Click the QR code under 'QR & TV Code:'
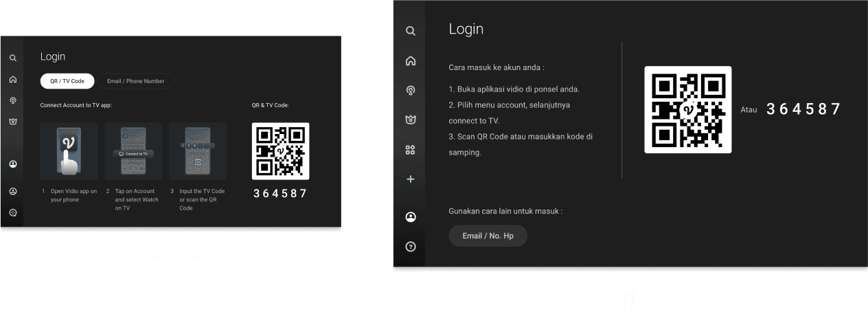The image size is (868, 314). point(280,151)
